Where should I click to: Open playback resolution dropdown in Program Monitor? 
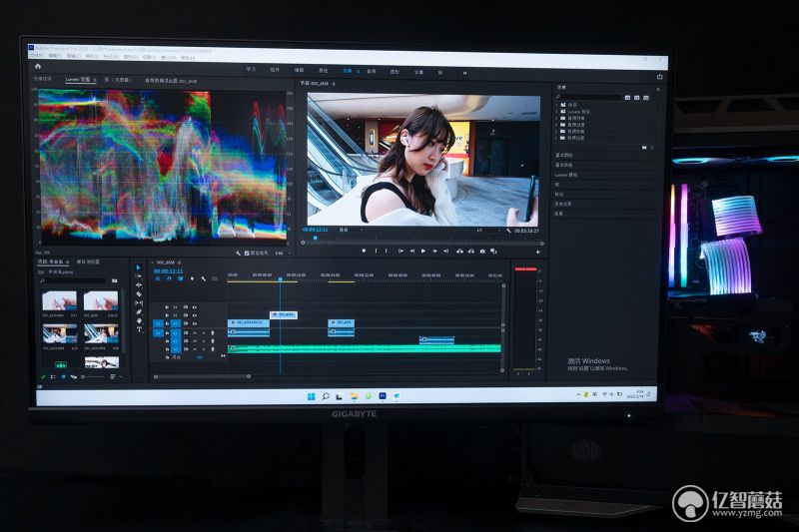(487, 231)
